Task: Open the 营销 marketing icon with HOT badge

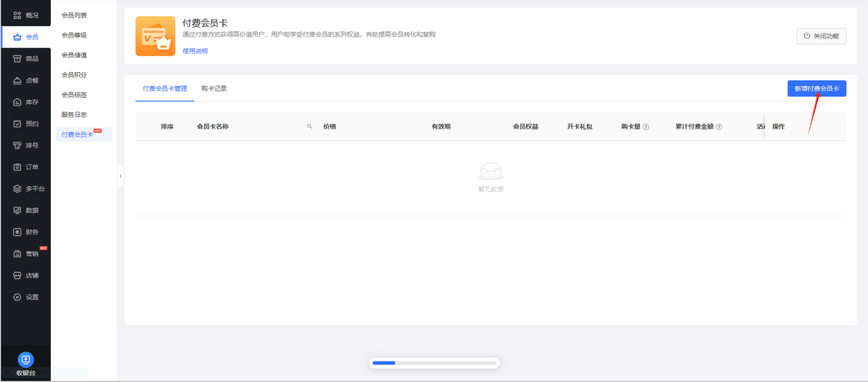Action: pos(17,254)
